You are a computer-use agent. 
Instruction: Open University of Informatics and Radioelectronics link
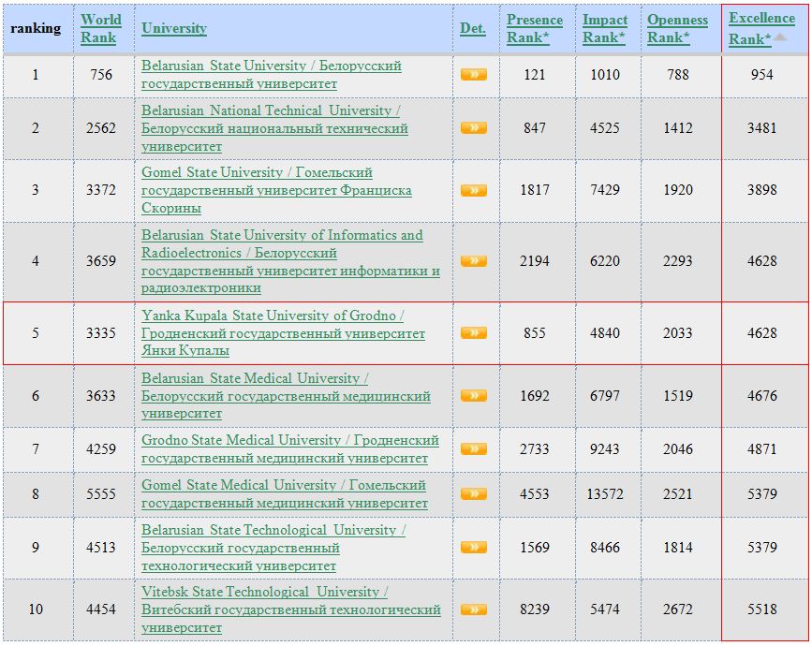[x=290, y=261]
